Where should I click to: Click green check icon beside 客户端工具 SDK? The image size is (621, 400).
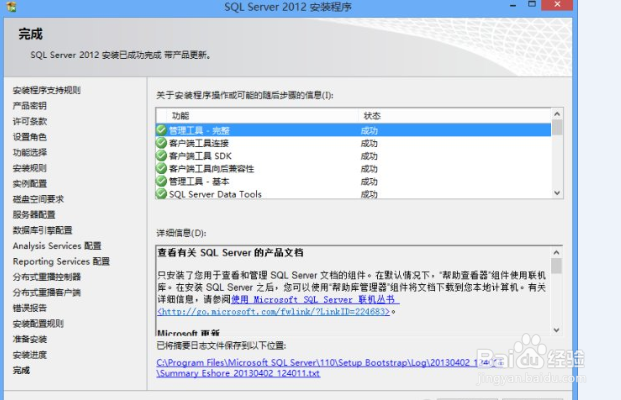click(x=161, y=155)
